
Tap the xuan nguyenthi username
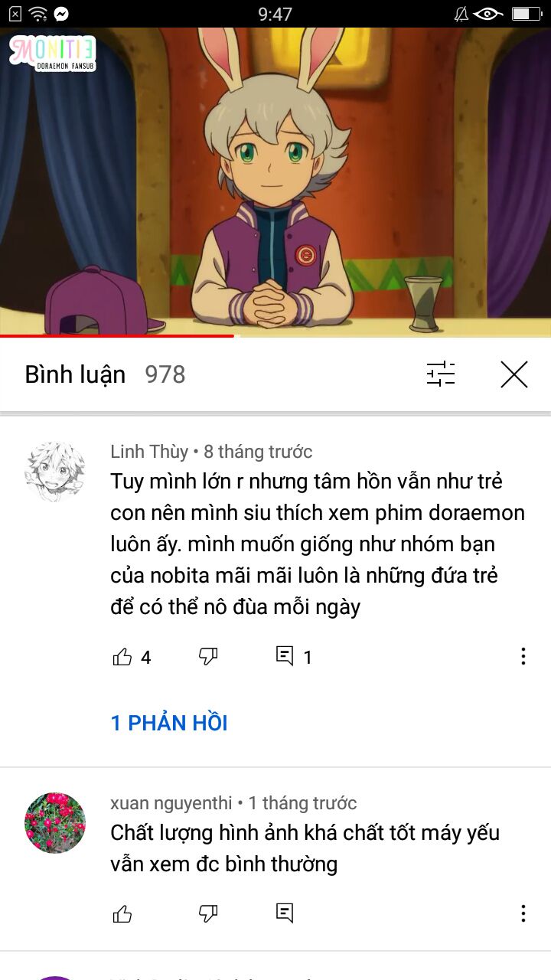point(171,803)
